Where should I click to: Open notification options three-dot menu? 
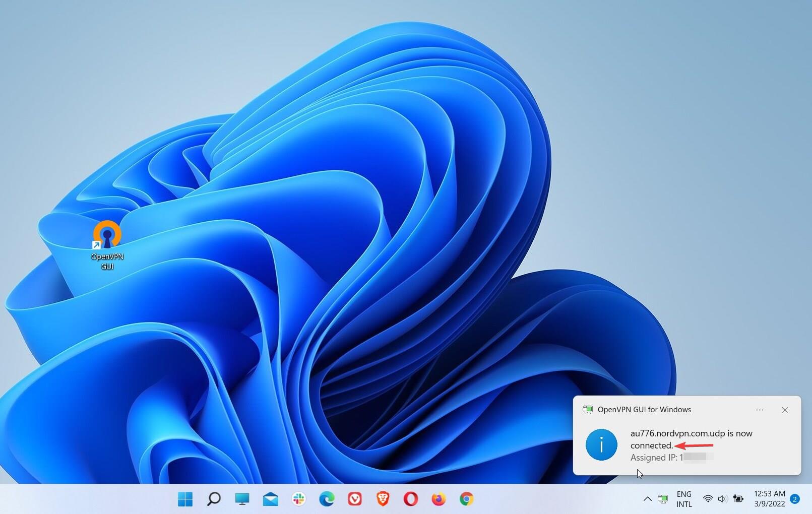(760, 410)
